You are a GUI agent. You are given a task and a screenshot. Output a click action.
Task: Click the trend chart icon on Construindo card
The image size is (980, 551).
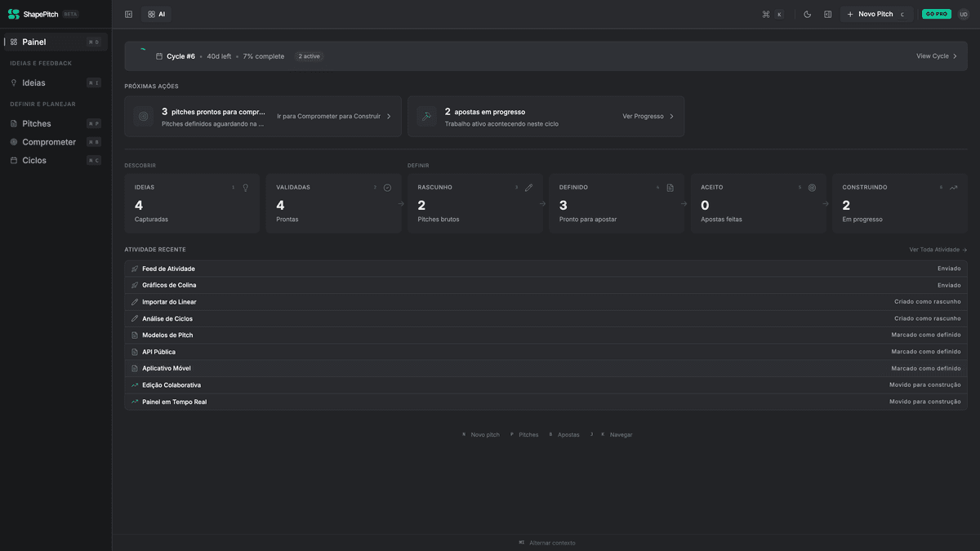point(953,187)
